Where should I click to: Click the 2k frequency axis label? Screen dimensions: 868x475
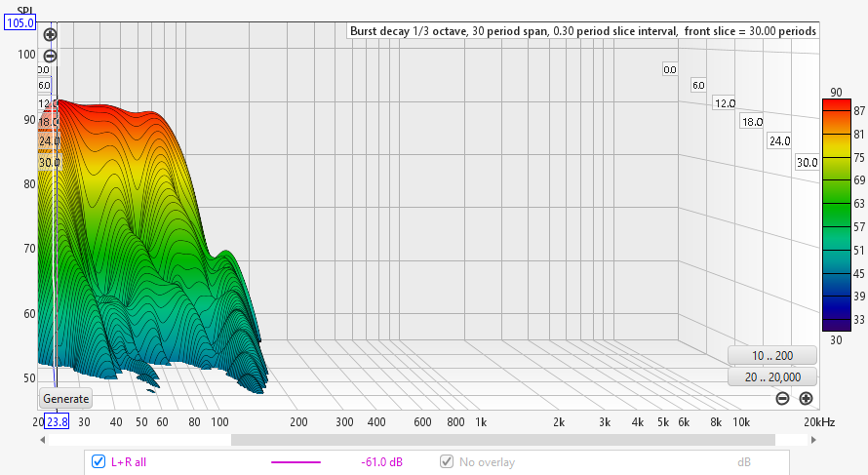[559, 422]
